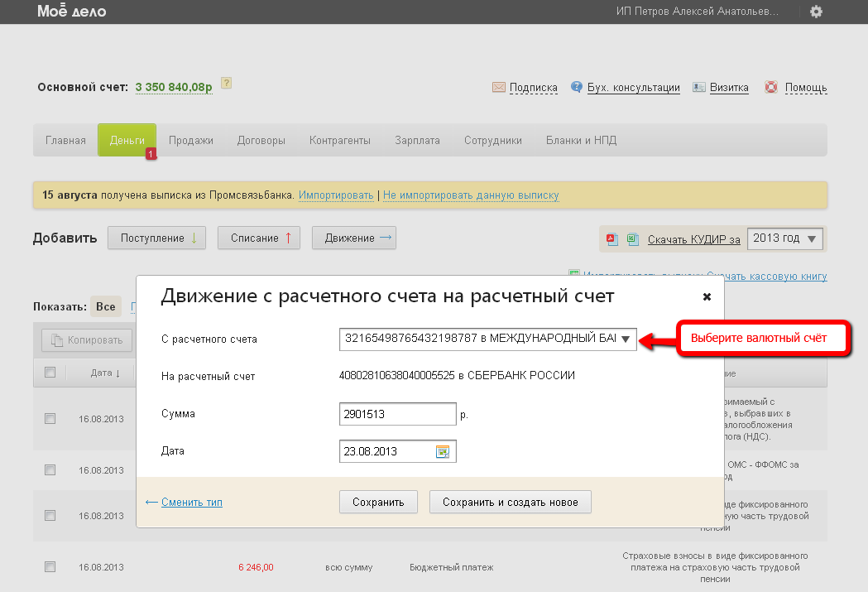The width and height of the screenshot is (868, 592).
Task: Open the settings gear icon
Action: point(816,12)
